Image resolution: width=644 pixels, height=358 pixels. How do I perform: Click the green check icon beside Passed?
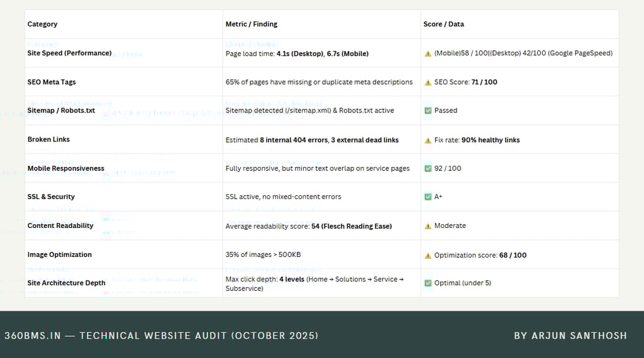pos(428,111)
